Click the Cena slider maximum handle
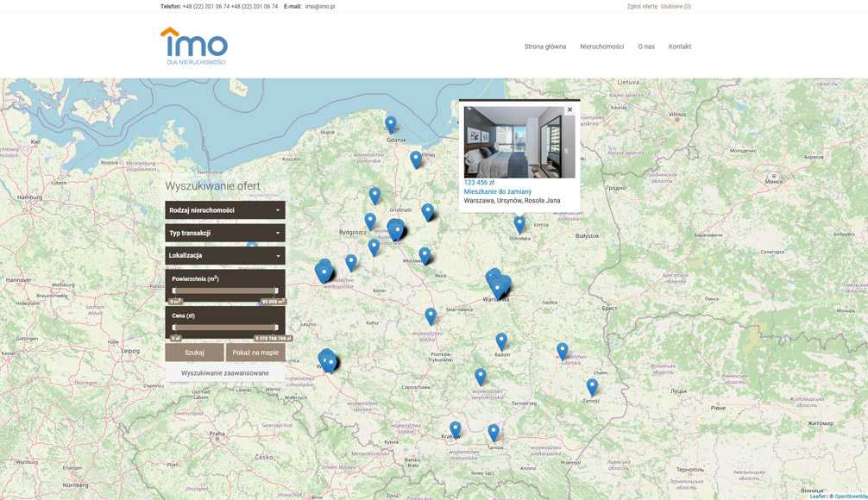 pyautogui.click(x=276, y=327)
